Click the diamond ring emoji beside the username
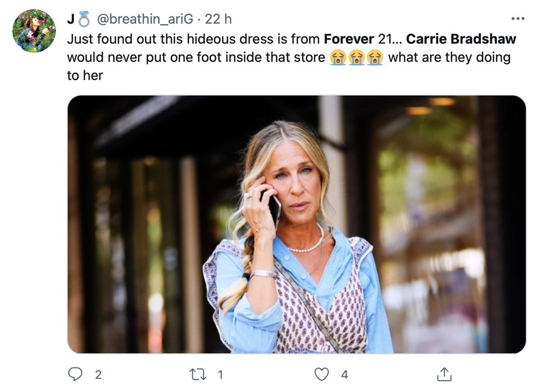 pyautogui.click(x=83, y=18)
